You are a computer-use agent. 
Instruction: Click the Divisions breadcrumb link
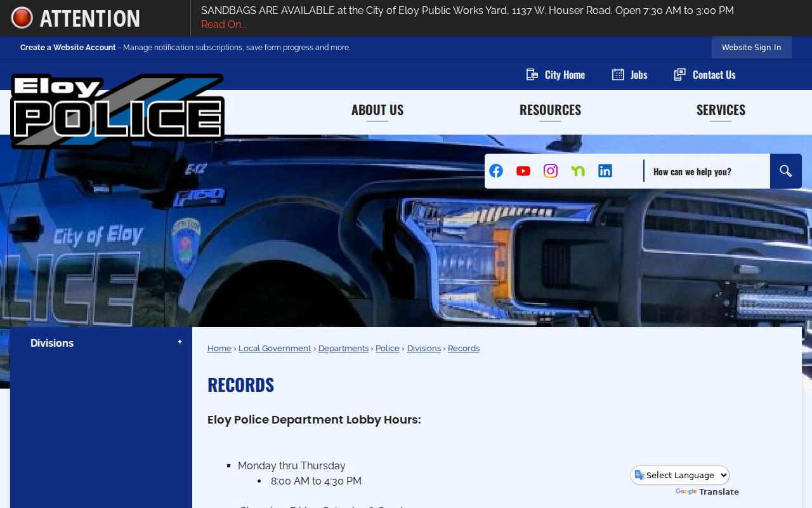point(424,349)
